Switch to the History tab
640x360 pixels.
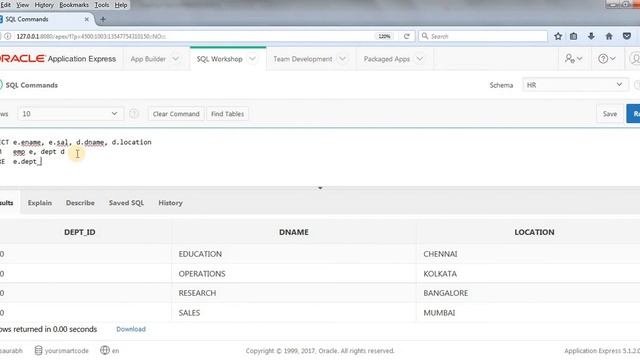[x=170, y=203]
